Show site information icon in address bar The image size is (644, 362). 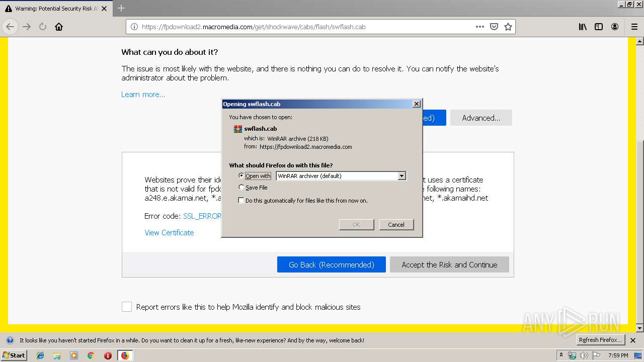point(134,27)
